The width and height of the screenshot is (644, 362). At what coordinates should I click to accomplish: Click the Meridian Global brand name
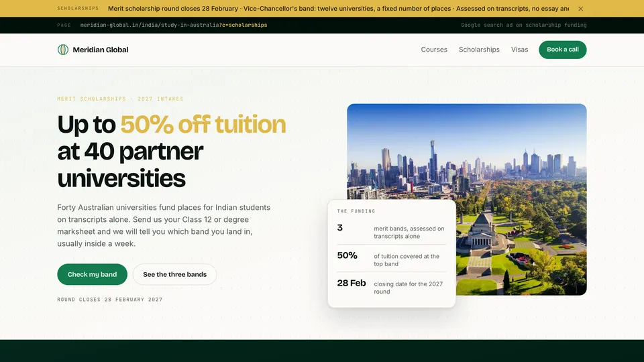tap(100, 50)
